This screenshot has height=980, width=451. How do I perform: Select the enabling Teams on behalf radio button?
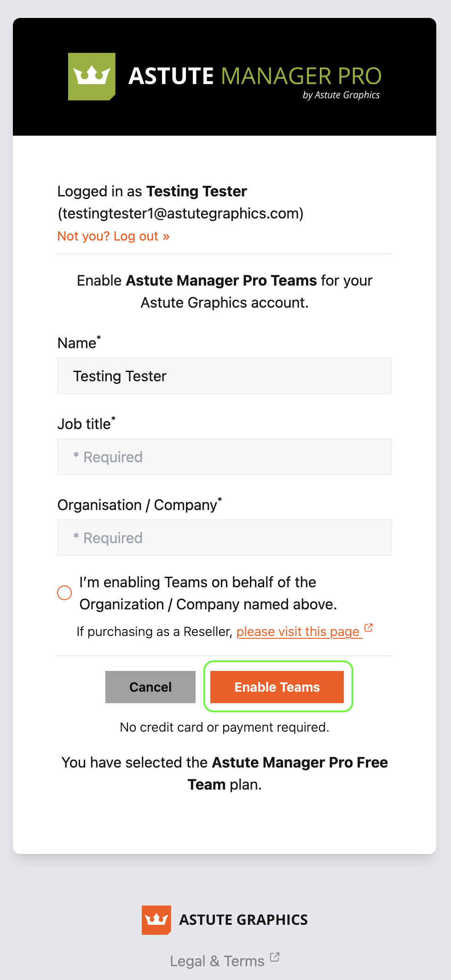[x=64, y=593]
